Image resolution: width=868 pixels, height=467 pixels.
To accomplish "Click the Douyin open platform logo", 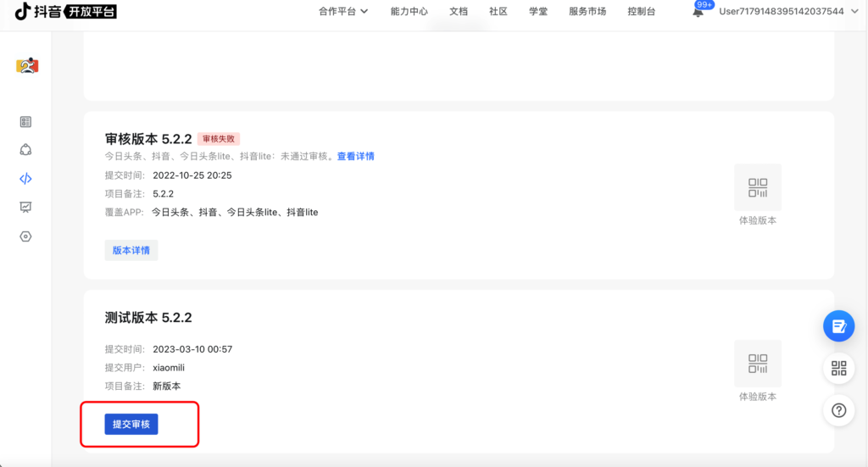I will (65, 11).
